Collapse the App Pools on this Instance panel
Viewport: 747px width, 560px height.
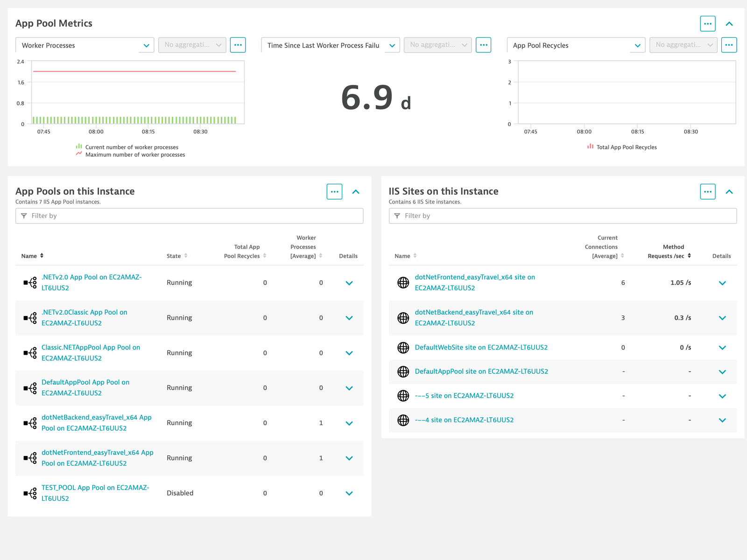[356, 192]
